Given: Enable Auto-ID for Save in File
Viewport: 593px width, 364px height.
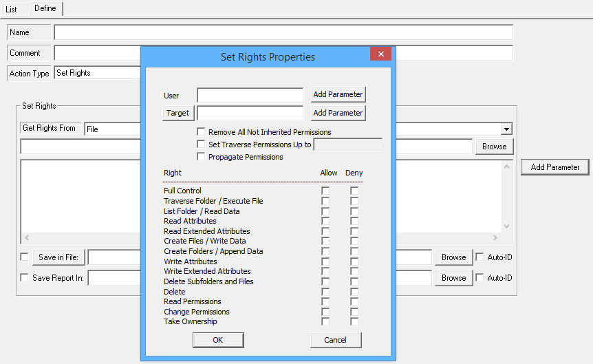Looking at the screenshot, I should click(x=479, y=257).
